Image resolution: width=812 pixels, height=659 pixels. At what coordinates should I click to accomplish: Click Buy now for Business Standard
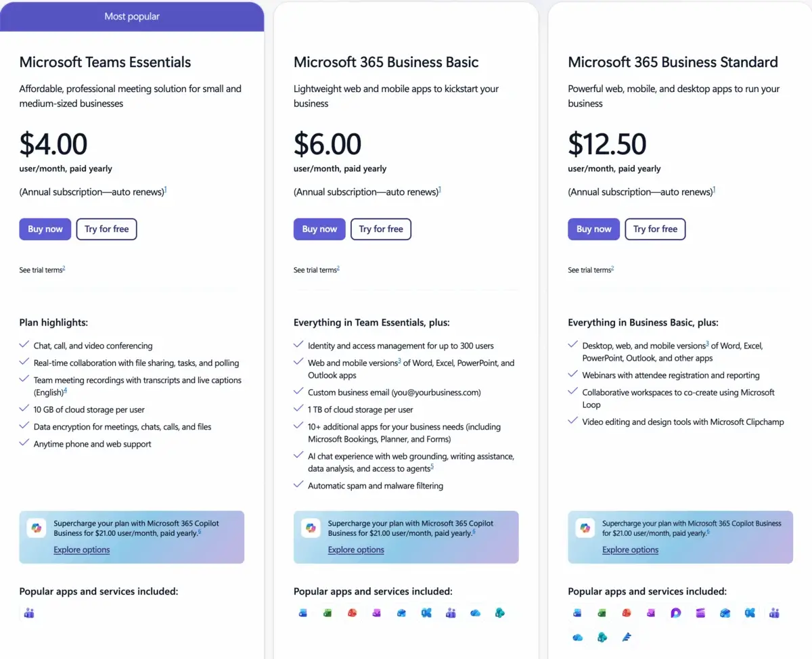click(593, 229)
